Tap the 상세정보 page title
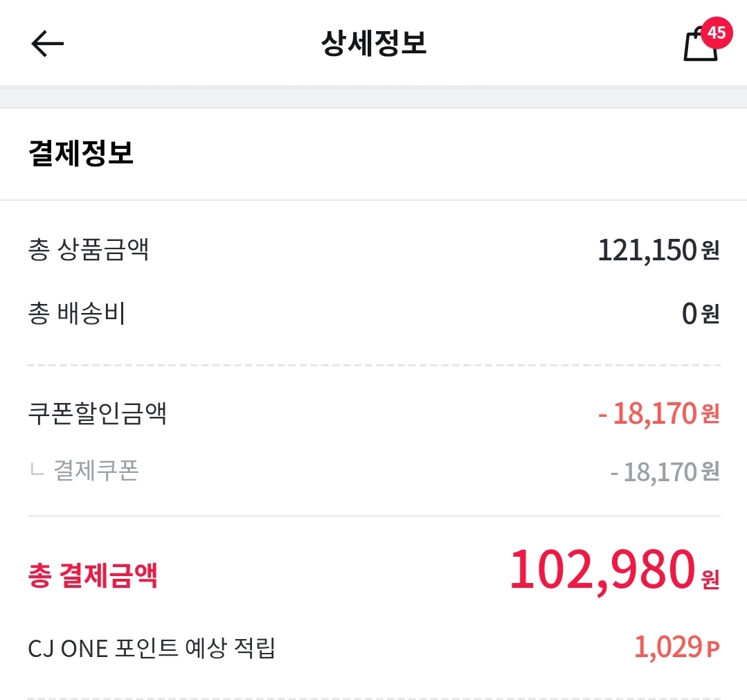747x700 pixels. pos(374,43)
